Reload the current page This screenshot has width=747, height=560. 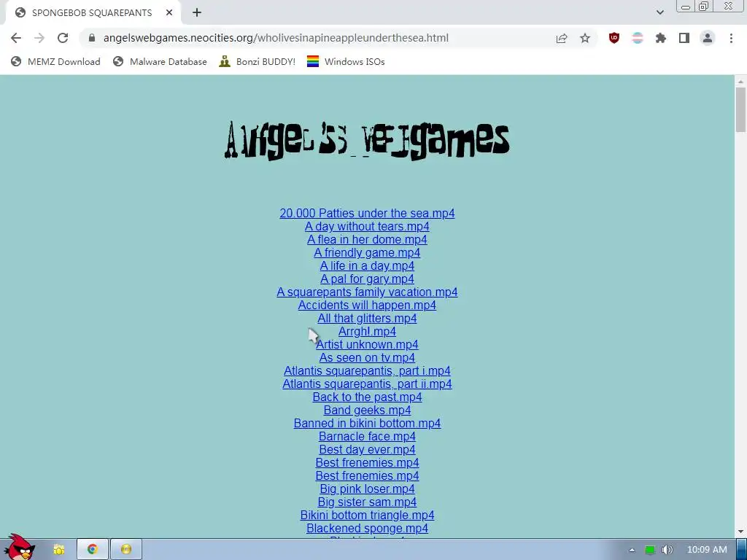click(63, 38)
